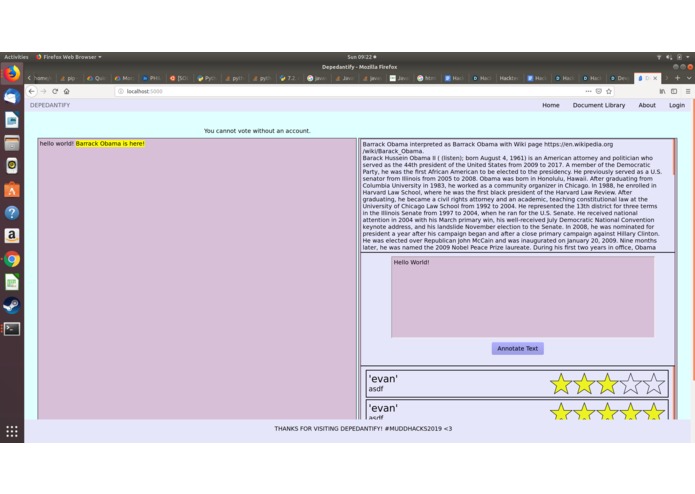Launch Rhythmbox from the dock
The image size is (695, 494).
(12, 166)
